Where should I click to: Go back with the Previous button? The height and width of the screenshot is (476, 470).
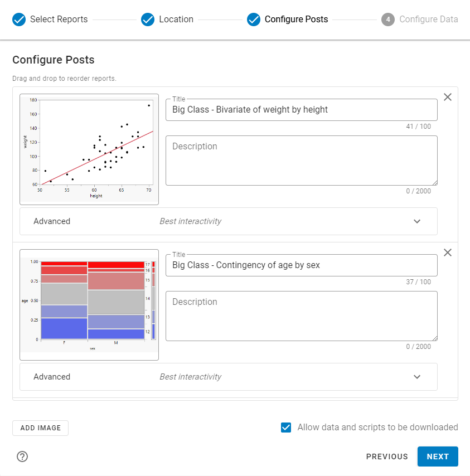(x=387, y=456)
